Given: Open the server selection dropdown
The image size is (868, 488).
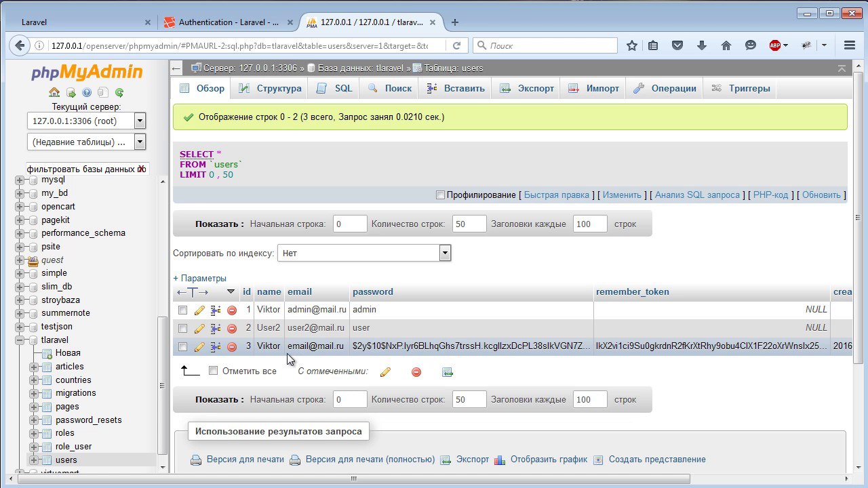Looking at the screenshot, I should coord(86,121).
